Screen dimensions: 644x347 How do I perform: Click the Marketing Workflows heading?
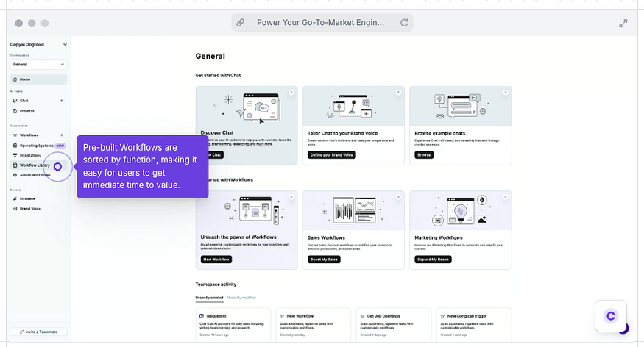coord(438,237)
